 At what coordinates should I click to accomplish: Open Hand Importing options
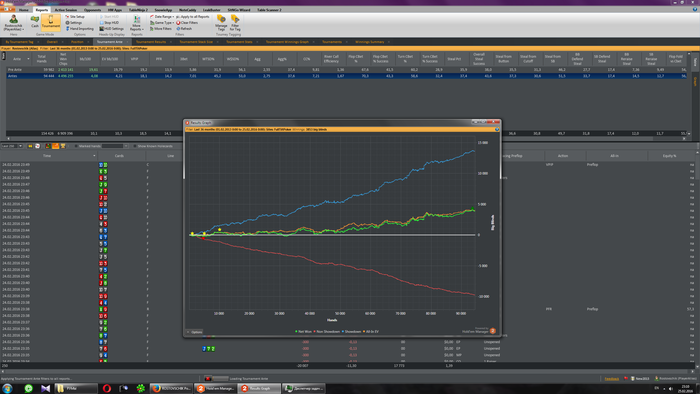point(80,29)
